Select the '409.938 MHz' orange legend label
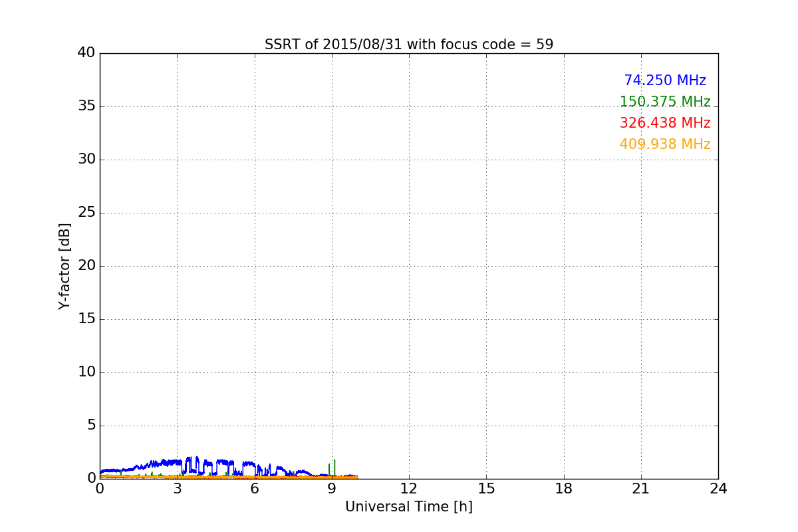This screenshot has width=798, height=532. click(665, 144)
